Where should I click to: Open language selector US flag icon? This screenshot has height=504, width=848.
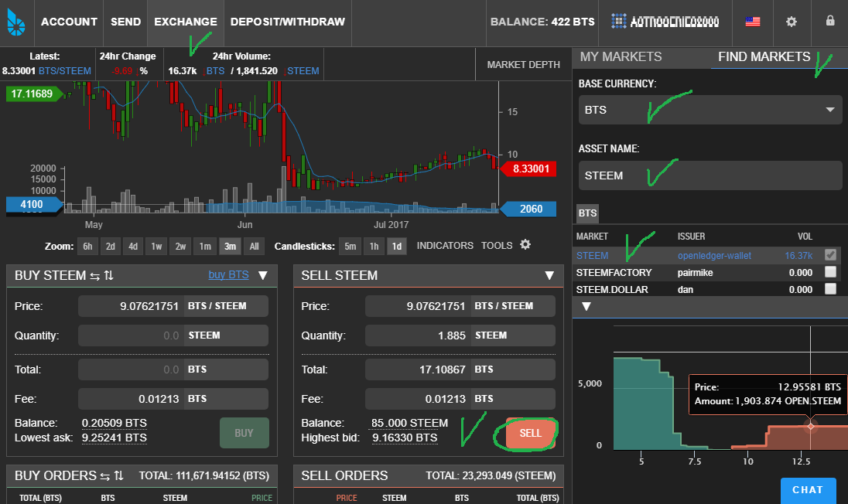[x=752, y=22]
